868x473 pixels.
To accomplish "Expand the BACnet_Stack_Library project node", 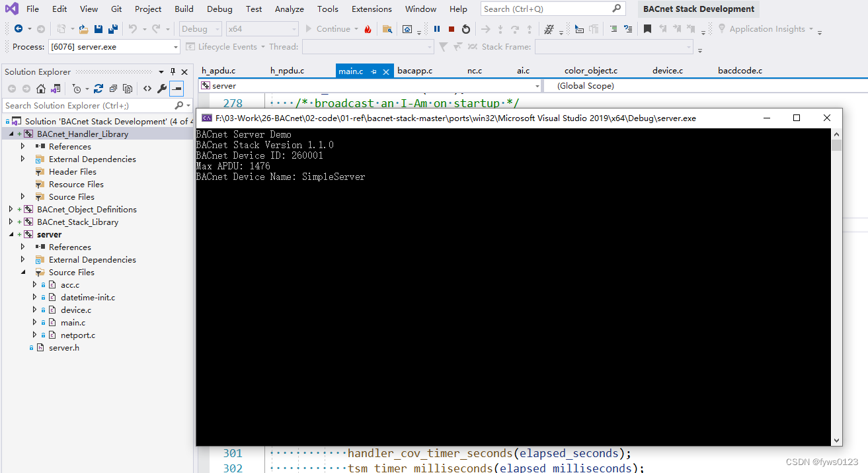I will 11,222.
